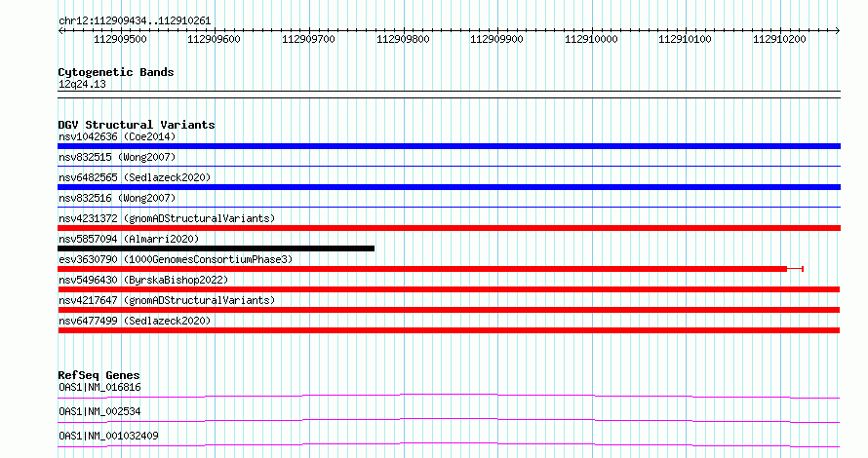Open variant nsv832515 (Wong2007) label

(117, 157)
